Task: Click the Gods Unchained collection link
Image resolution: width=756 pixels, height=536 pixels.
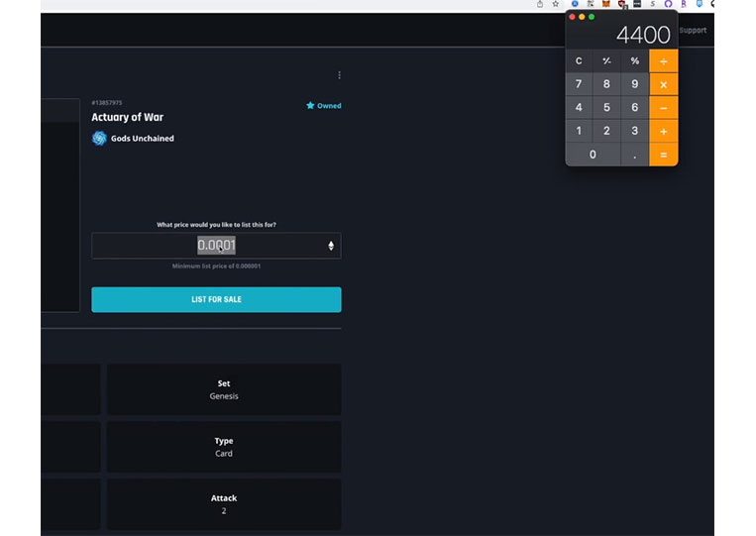Action: (x=143, y=139)
